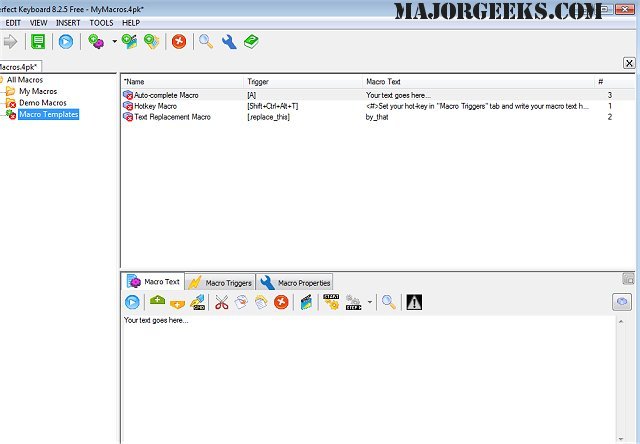Open help with the green book icon
This screenshot has height=444, width=640.
tap(251, 42)
